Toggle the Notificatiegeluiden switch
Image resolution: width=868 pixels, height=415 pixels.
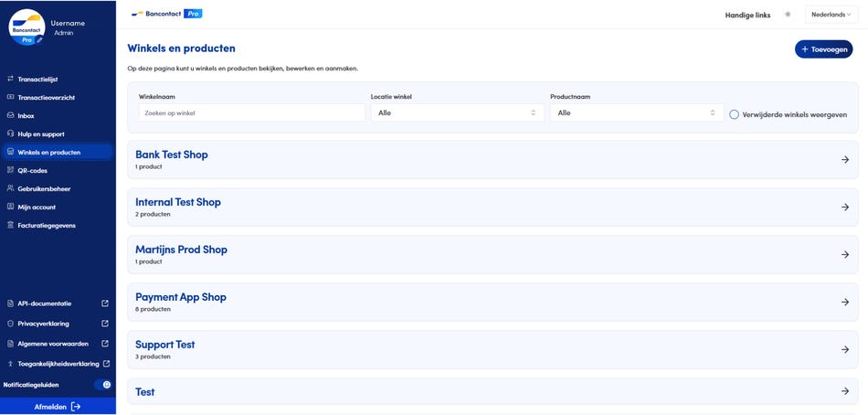pyautogui.click(x=102, y=385)
